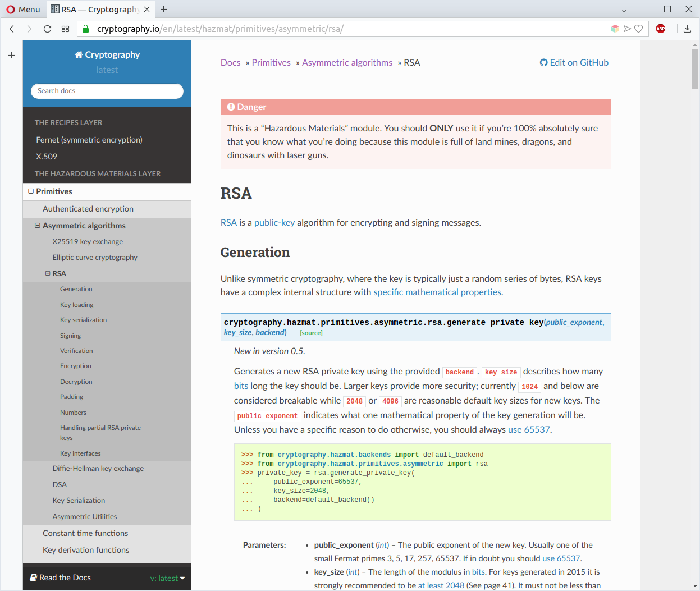The width and height of the screenshot is (700, 591).
Task: Follow the RSA link in intro sentence
Action: (228, 223)
